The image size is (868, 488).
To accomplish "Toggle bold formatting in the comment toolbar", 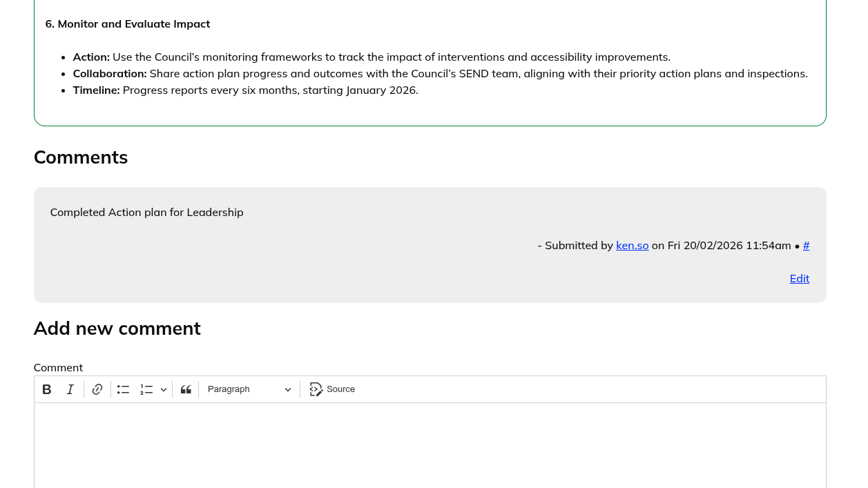I will [46, 389].
